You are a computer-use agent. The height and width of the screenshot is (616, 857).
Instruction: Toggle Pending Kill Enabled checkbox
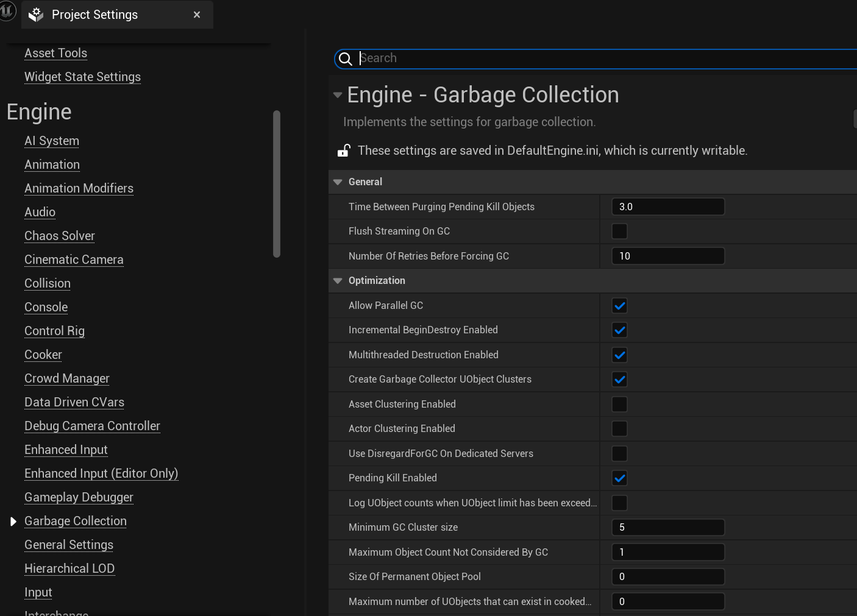[x=619, y=478]
